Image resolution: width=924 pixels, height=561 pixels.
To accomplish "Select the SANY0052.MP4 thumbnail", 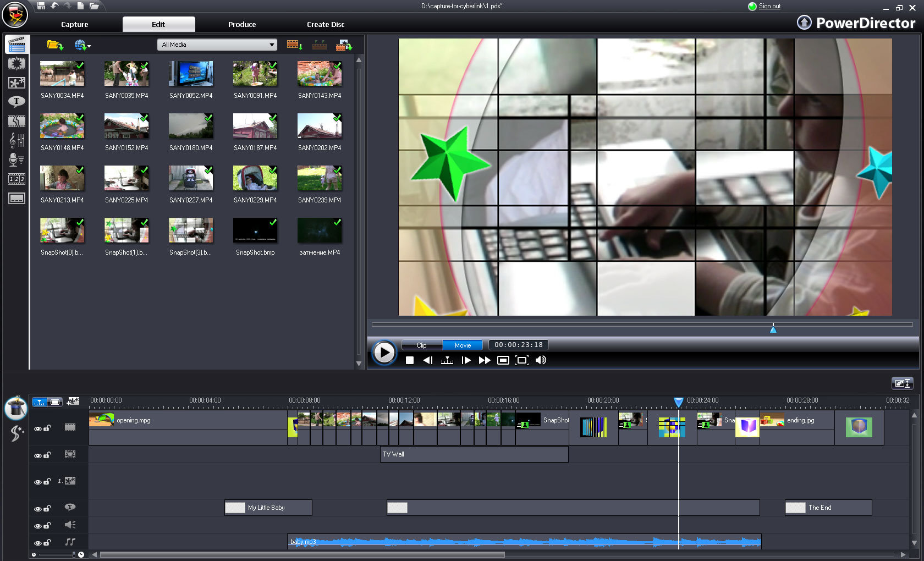I will coord(191,74).
